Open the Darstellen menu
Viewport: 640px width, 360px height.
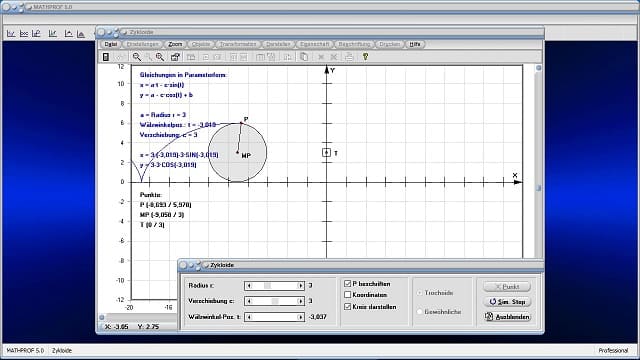click(x=278, y=44)
